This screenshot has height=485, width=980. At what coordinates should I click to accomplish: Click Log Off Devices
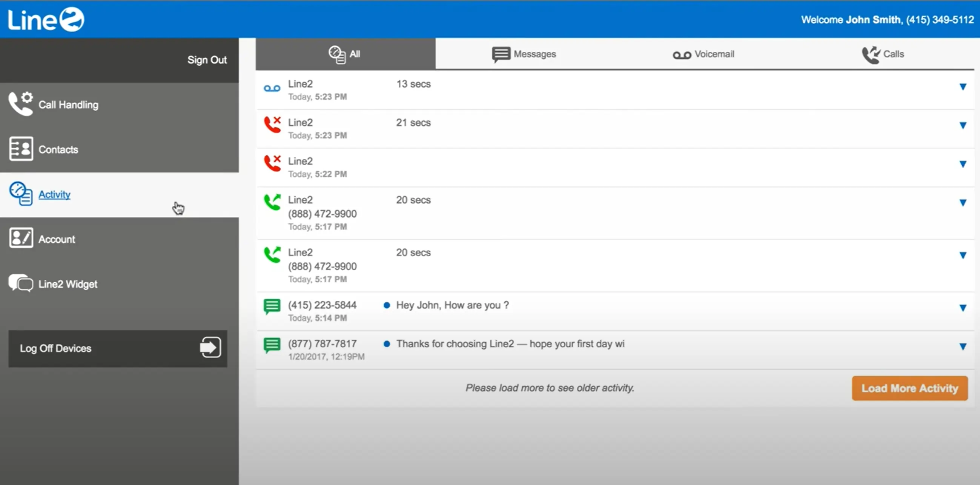(55, 348)
